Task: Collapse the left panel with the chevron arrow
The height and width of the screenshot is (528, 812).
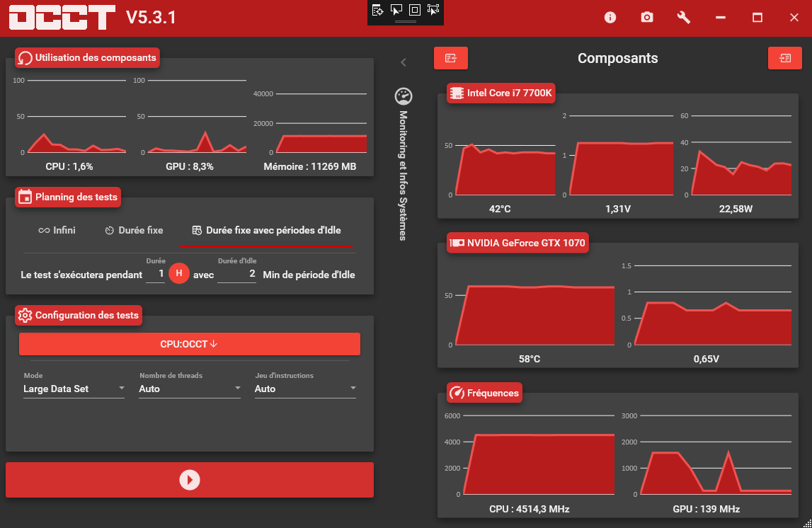Action: tap(404, 62)
